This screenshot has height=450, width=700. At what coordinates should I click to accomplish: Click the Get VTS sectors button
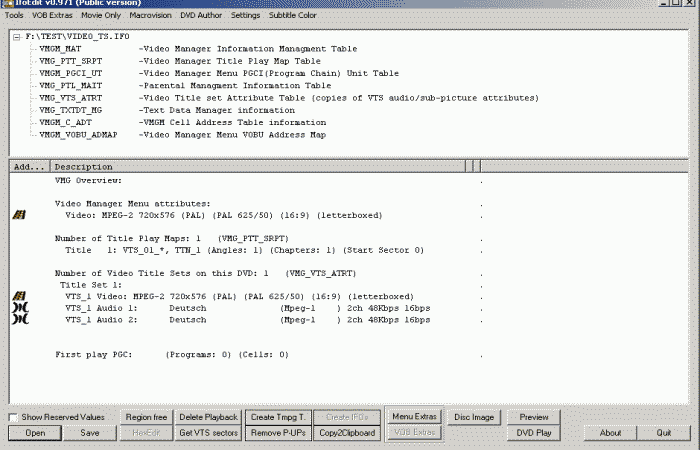pyautogui.click(x=209, y=433)
